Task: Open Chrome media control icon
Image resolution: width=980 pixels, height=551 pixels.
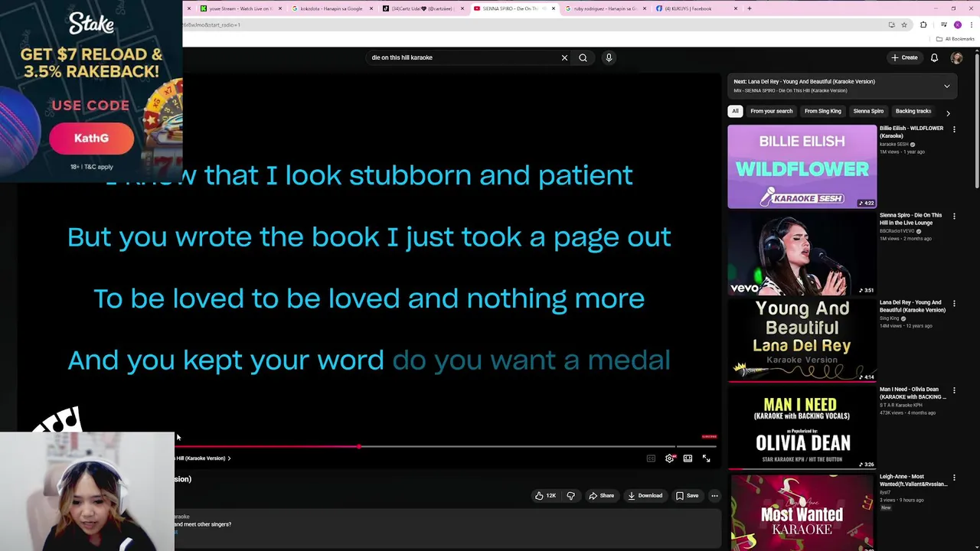Action: 943,24
